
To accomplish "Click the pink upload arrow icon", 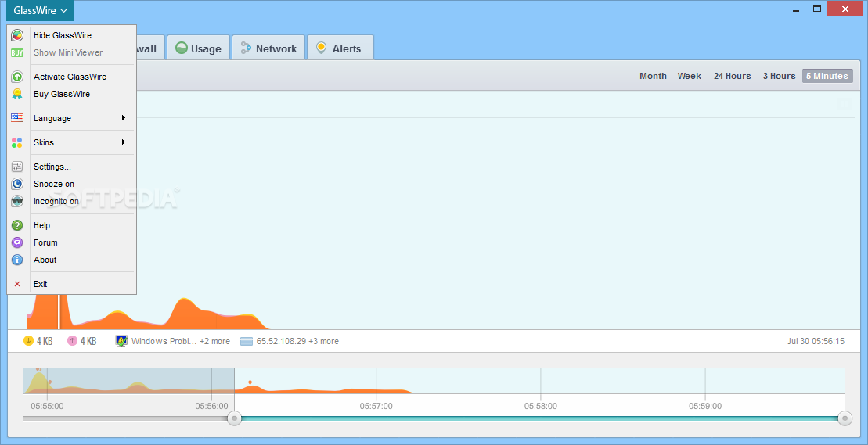I will click(x=72, y=341).
